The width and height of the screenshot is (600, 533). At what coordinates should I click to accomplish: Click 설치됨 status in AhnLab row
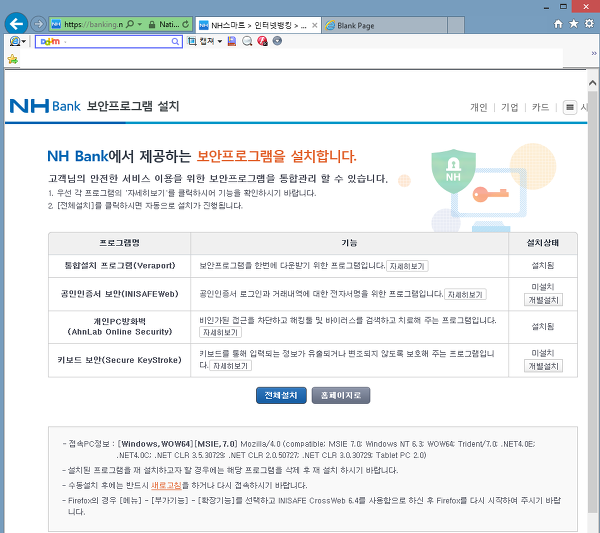pyautogui.click(x=543, y=326)
